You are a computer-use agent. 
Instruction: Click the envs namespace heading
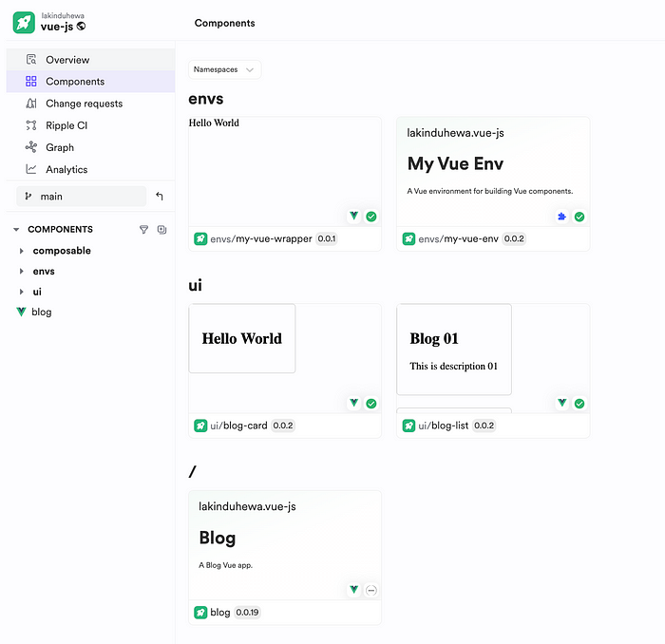pos(206,99)
